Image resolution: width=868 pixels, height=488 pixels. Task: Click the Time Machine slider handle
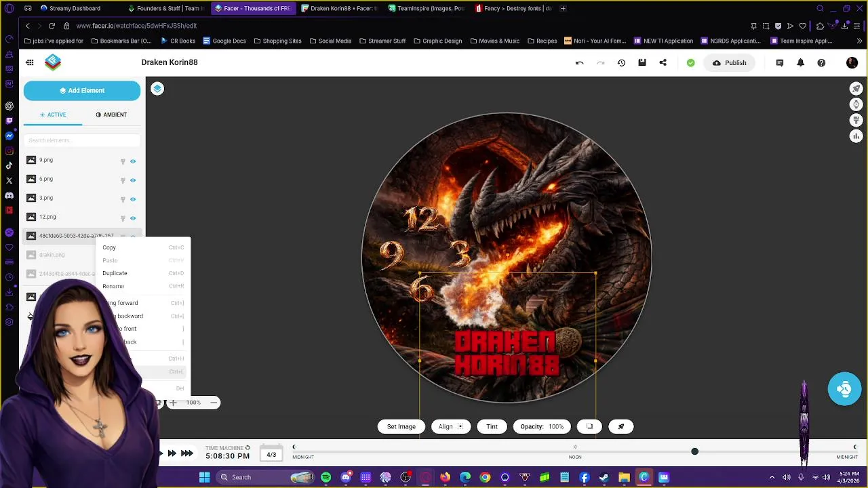[694, 451]
